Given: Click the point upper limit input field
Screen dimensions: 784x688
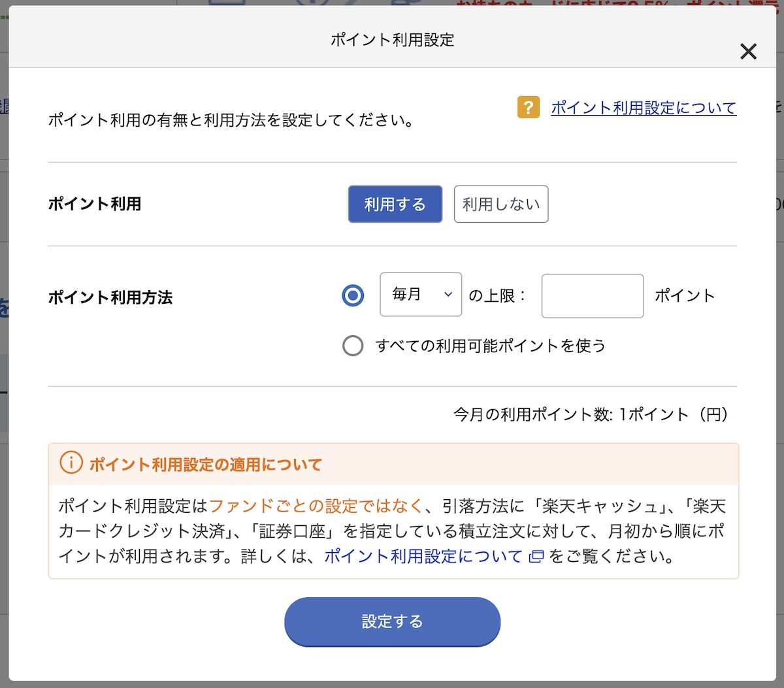Looking at the screenshot, I should coord(592,295).
